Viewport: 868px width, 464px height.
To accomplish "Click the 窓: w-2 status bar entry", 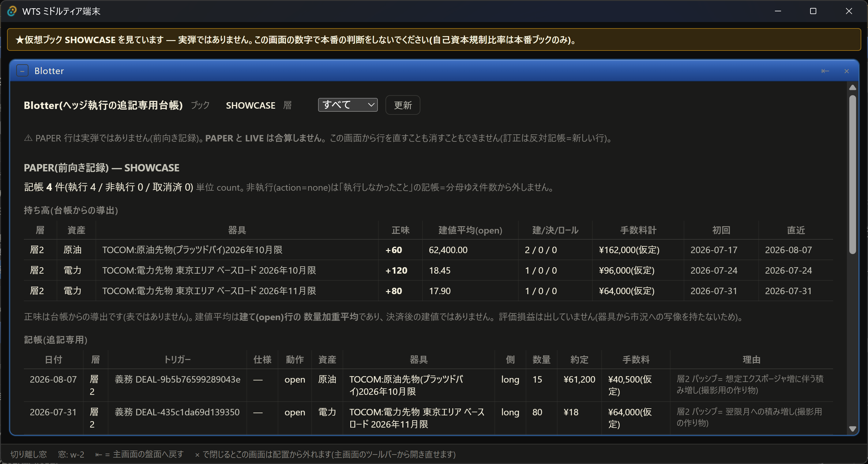I will tap(71, 454).
